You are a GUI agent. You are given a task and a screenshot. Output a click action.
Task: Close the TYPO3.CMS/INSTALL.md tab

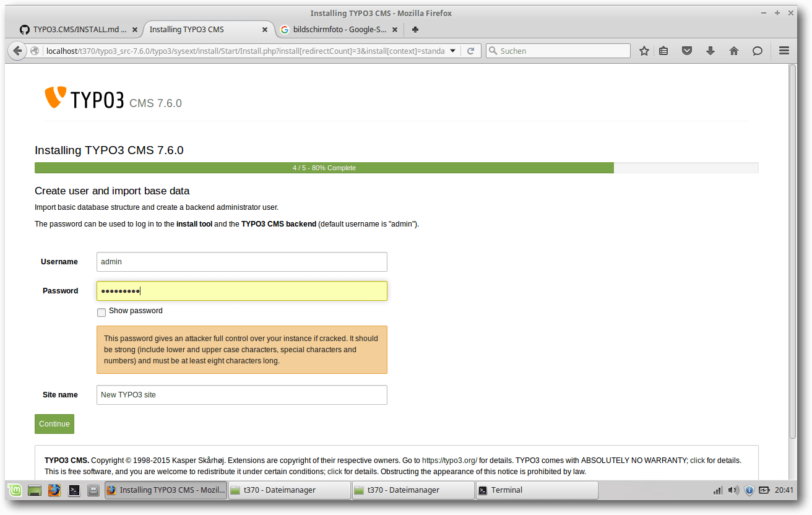135,29
